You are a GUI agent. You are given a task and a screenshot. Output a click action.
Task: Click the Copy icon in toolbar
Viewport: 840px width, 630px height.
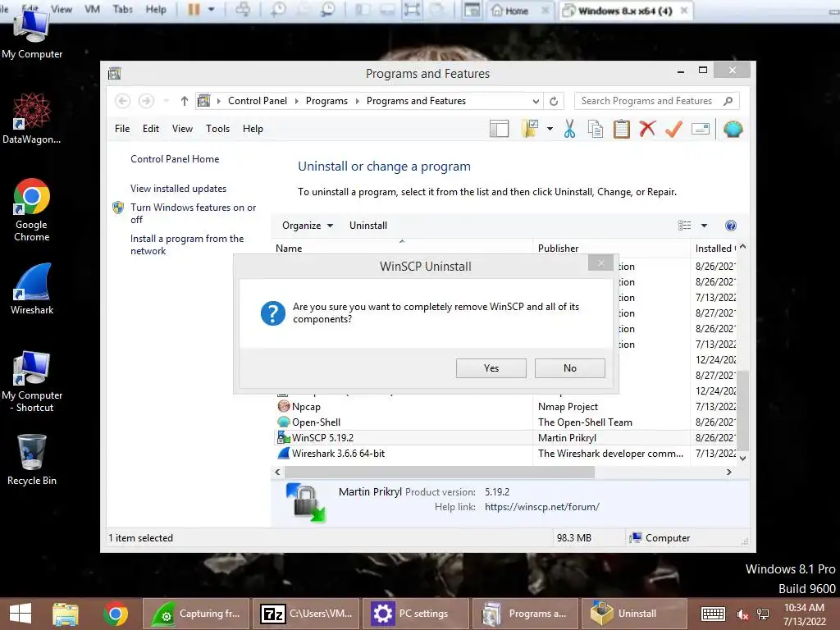(596, 129)
